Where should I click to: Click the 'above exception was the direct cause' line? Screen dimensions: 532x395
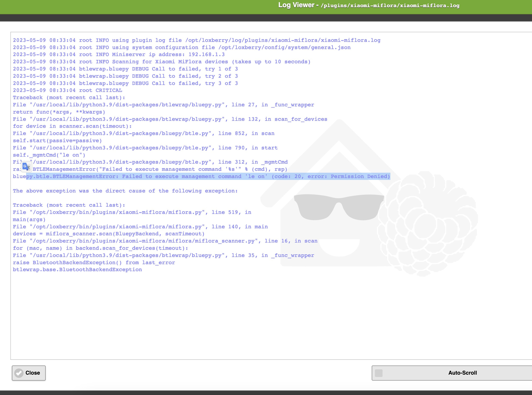(125, 191)
